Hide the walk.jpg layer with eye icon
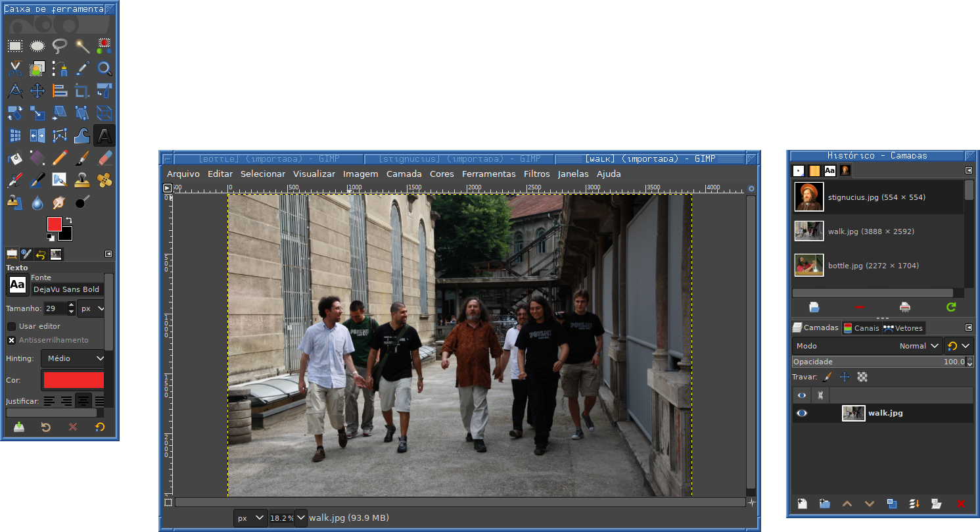 802,413
